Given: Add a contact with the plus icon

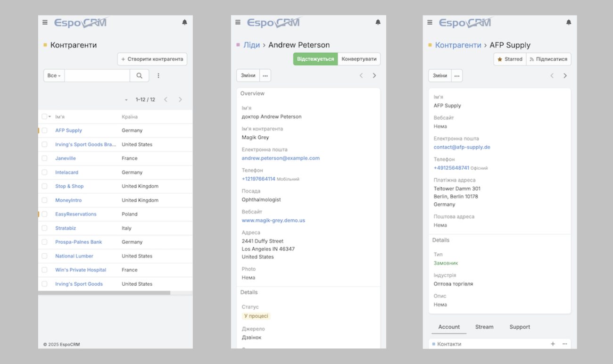Looking at the screenshot, I should tap(553, 344).
